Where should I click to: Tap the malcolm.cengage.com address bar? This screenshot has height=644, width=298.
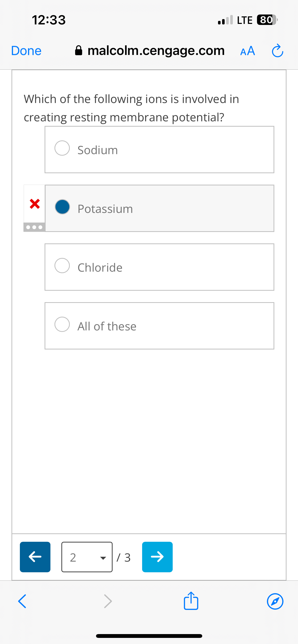coord(155,51)
